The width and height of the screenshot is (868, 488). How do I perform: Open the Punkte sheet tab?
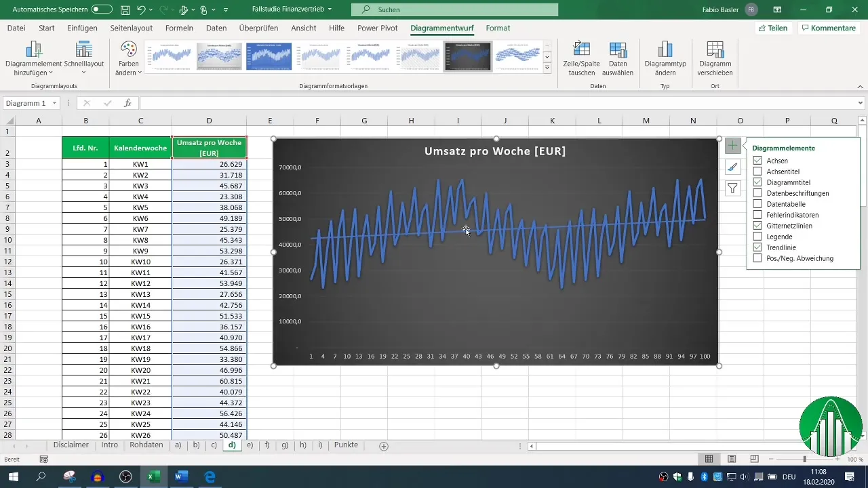(x=346, y=445)
